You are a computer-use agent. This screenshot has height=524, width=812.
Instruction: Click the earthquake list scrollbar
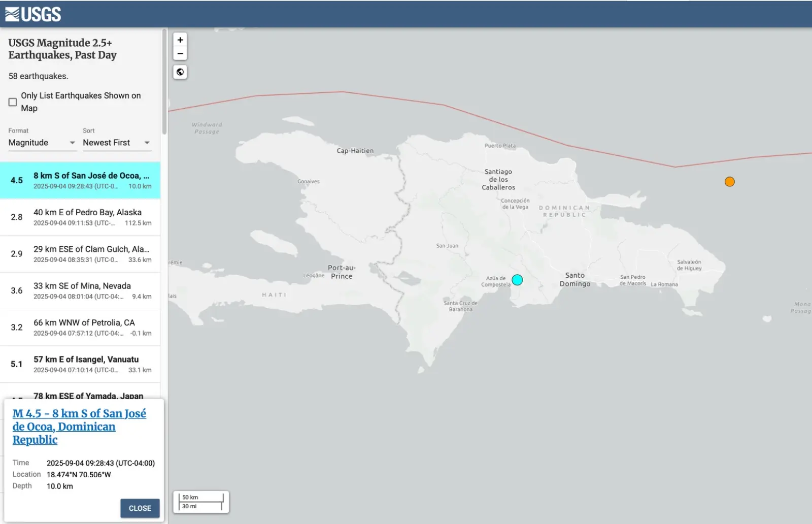point(164,81)
